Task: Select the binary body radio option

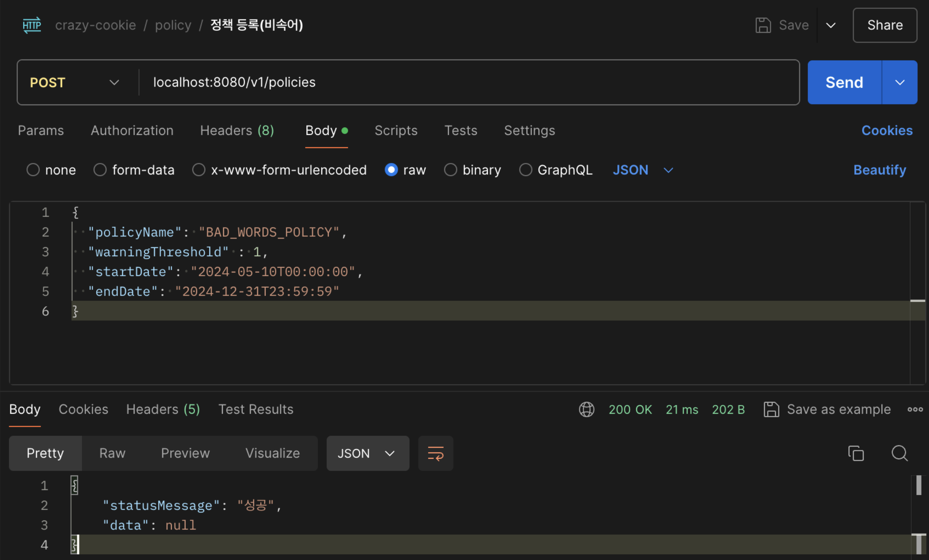Action: [x=450, y=170]
